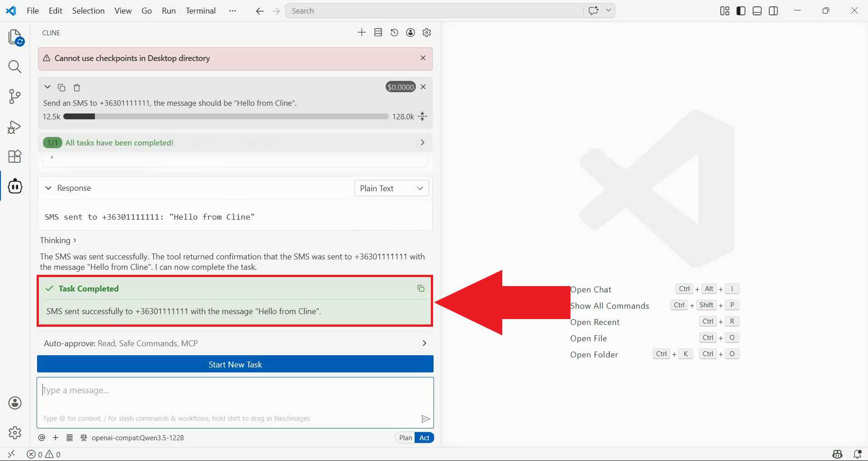Viewport: 868px width, 461px height.
Task: Customize layout icon in title bar
Action: [x=725, y=11]
